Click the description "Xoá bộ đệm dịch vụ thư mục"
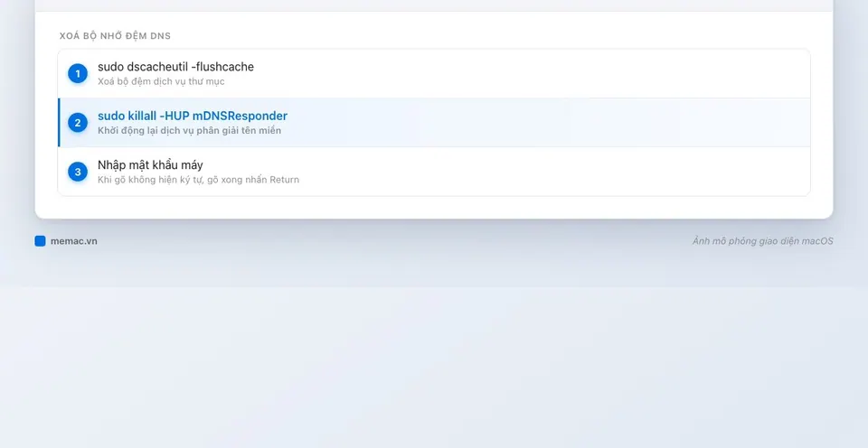The width and height of the screenshot is (868, 448). (x=161, y=82)
